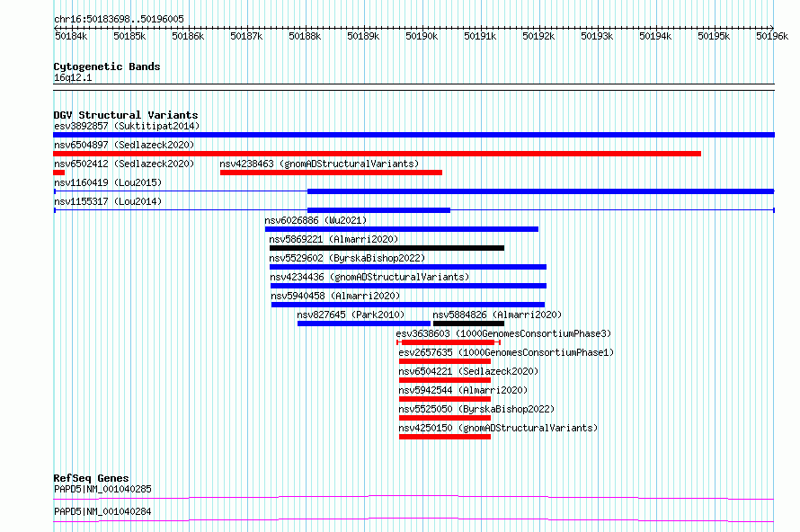The image size is (800, 532).
Task: Click the red nsv4250150 variant bar
Action: pos(445,437)
